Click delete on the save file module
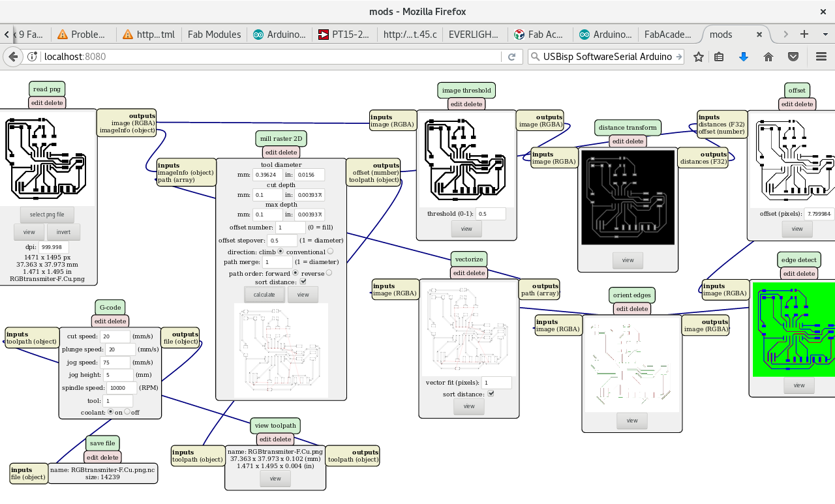 (110, 458)
